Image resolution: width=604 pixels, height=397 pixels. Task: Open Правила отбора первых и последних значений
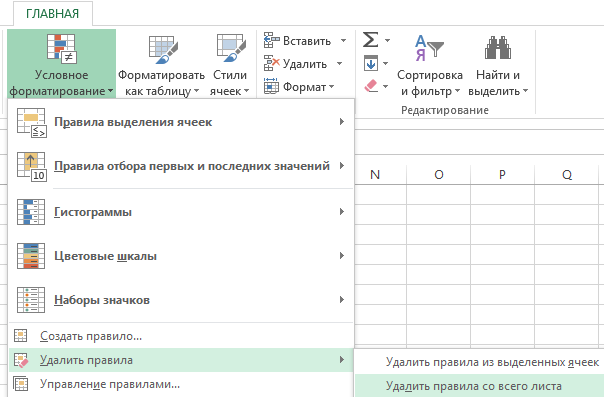(181, 166)
